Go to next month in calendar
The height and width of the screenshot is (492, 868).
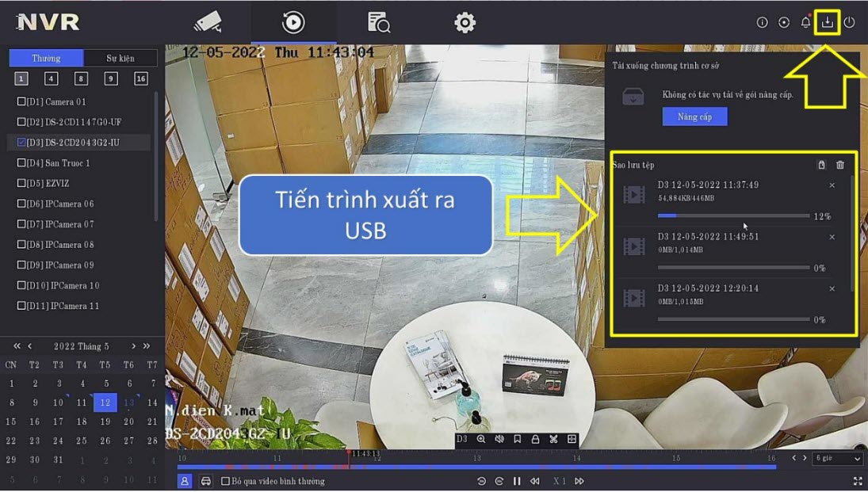pyautogui.click(x=133, y=346)
